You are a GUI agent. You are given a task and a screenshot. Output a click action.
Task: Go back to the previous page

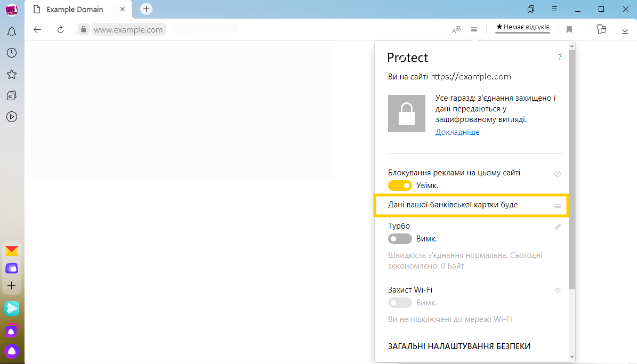click(x=37, y=29)
